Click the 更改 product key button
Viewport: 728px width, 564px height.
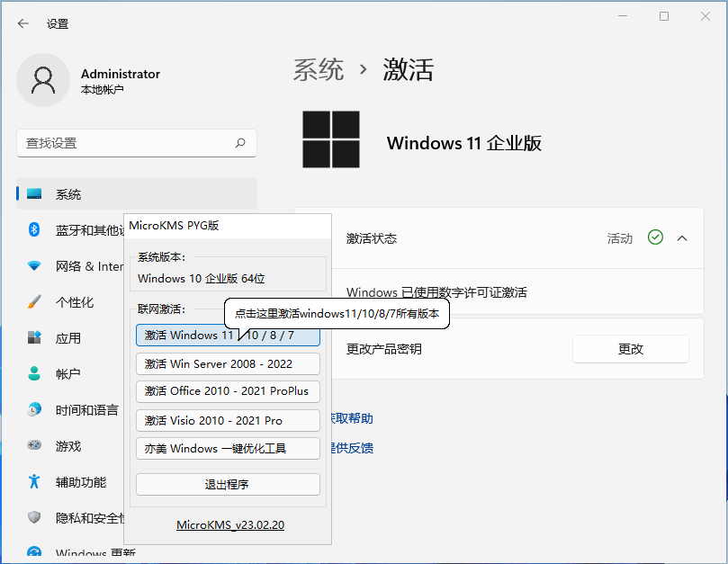[631, 349]
